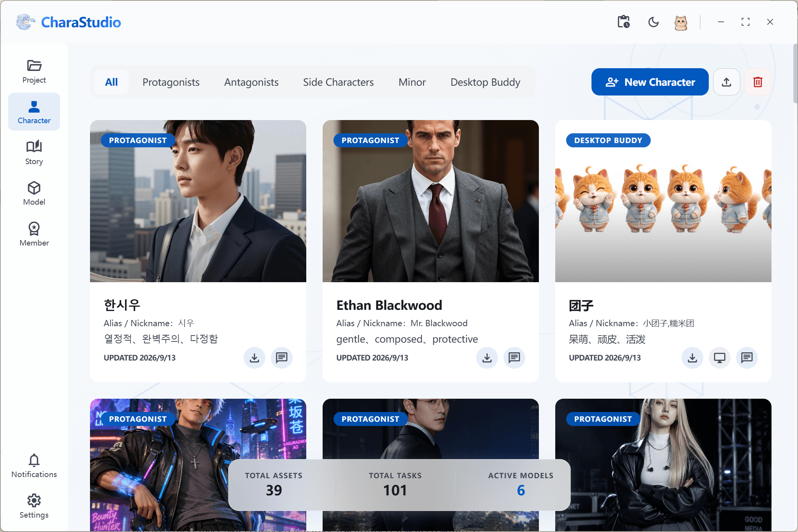Click the CharaStudio dragon logo
This screenshot has height=532, width=798.
pos(26,22)
